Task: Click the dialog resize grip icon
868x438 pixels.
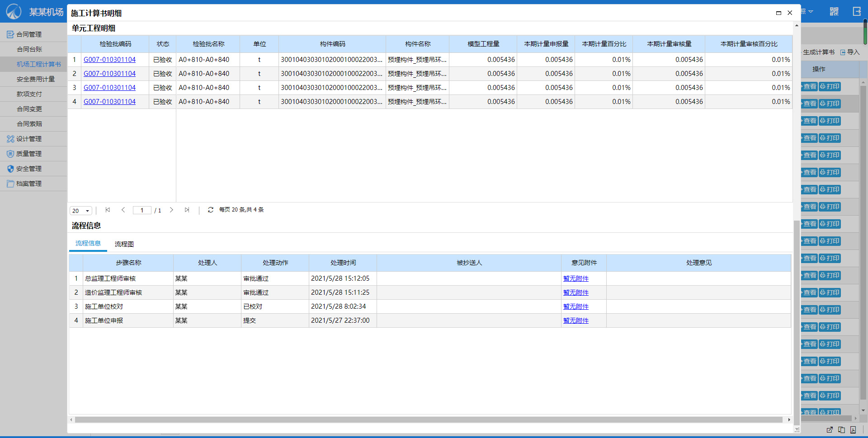Action: pyautogui.click(x=797, y=430)
